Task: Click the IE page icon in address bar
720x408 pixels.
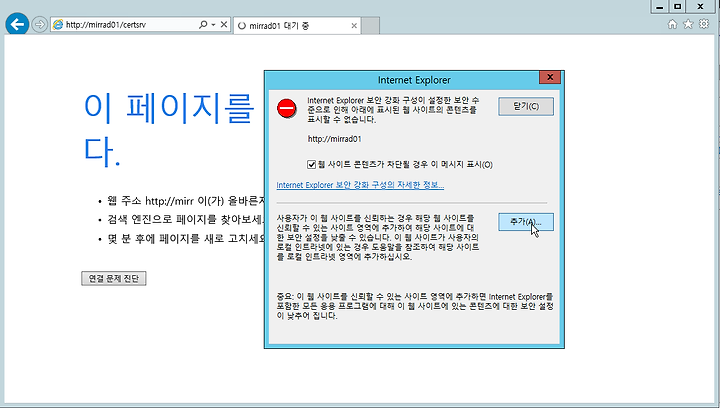Action: click(x=58, y=25)
